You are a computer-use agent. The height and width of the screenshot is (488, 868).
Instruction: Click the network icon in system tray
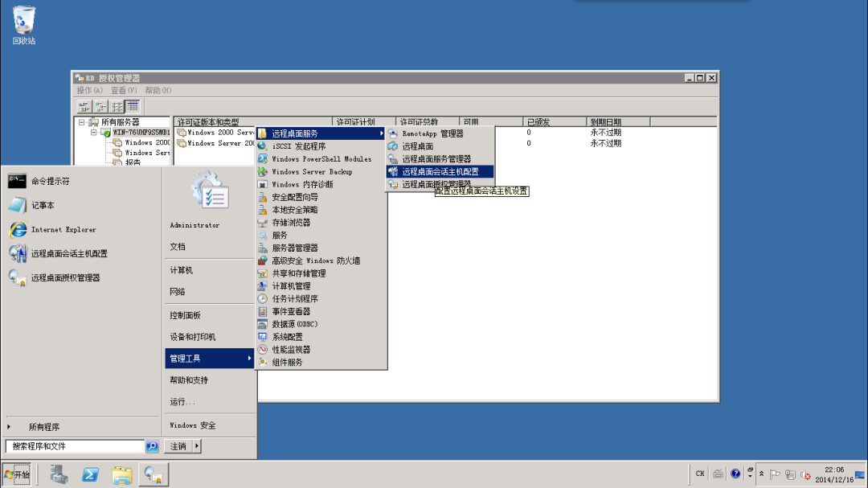click(x=791, y=474)
